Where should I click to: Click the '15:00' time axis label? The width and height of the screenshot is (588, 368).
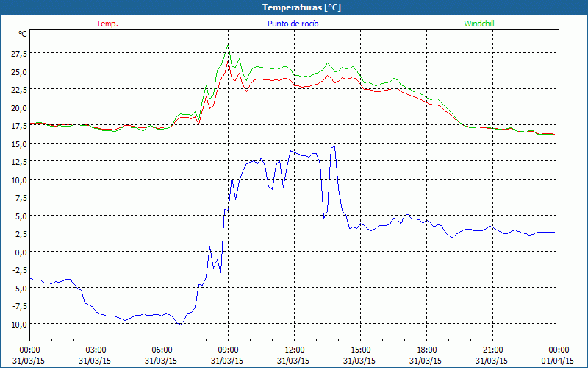pyautogui.click(x=360, y=350)
